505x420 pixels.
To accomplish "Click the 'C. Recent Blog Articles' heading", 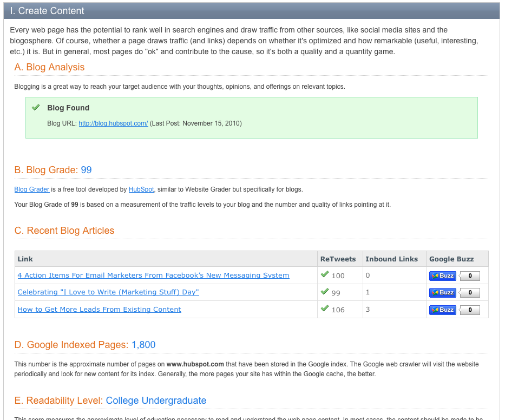I will click(x=64, y=231).
